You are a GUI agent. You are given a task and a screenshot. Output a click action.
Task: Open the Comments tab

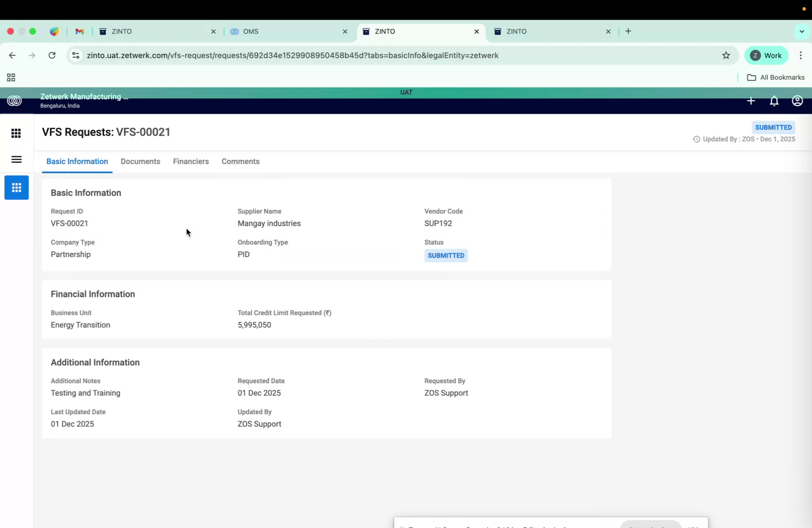[240, 162]
